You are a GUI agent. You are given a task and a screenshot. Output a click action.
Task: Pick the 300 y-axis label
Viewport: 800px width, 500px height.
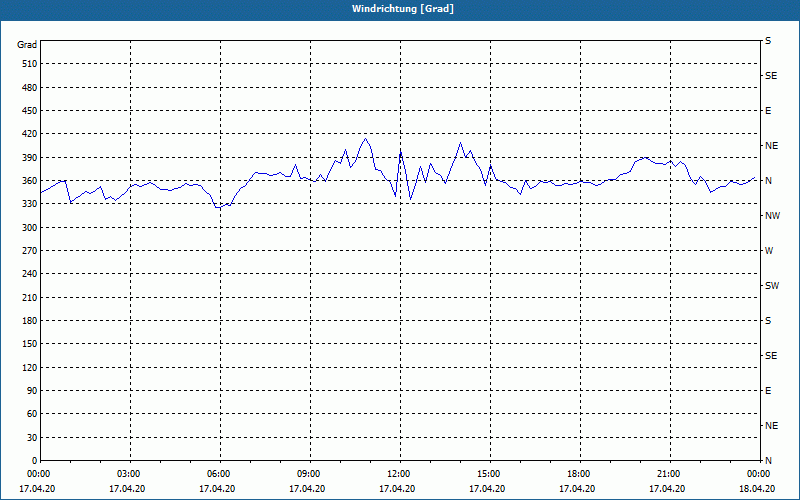(30, 228)
